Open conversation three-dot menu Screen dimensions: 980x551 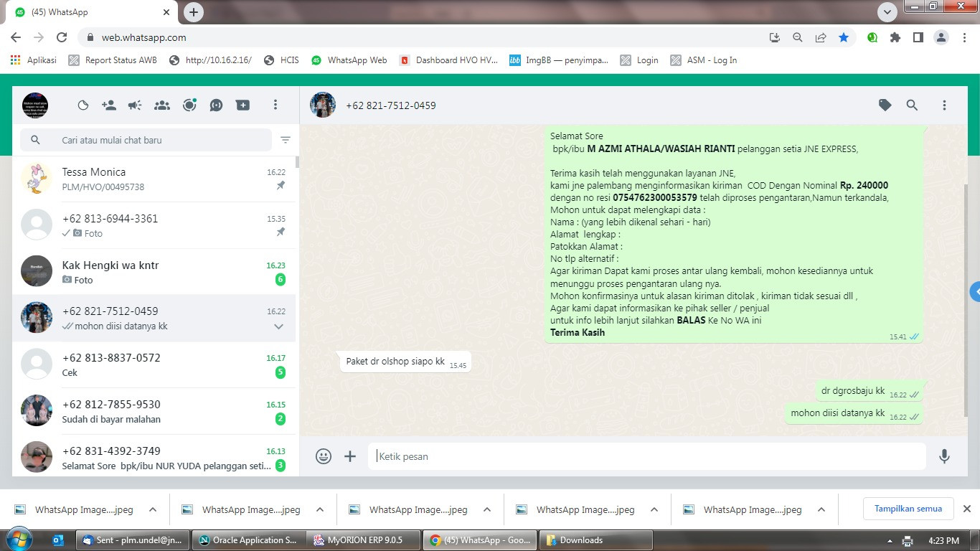click(944, 105)
